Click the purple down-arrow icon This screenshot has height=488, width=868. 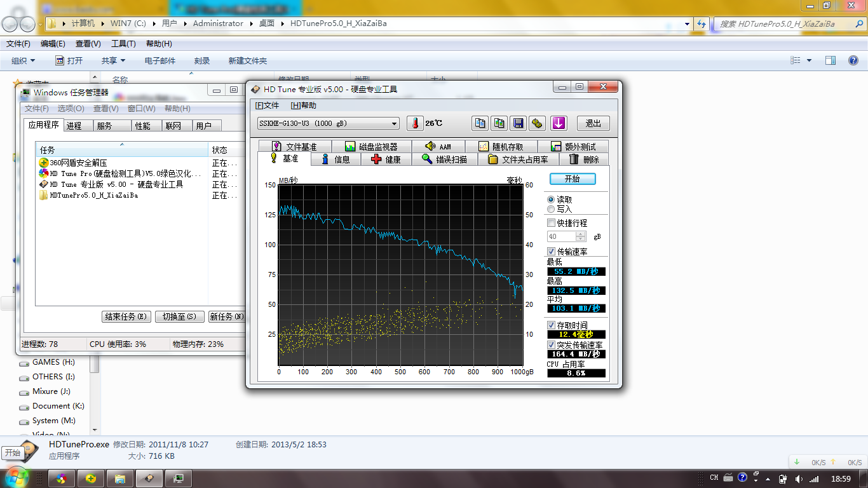tap(558, 123)
